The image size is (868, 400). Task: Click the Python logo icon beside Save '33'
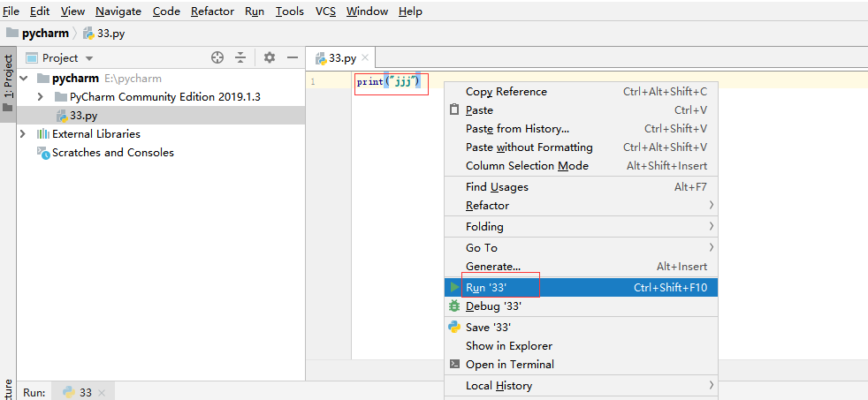[454, 327]
